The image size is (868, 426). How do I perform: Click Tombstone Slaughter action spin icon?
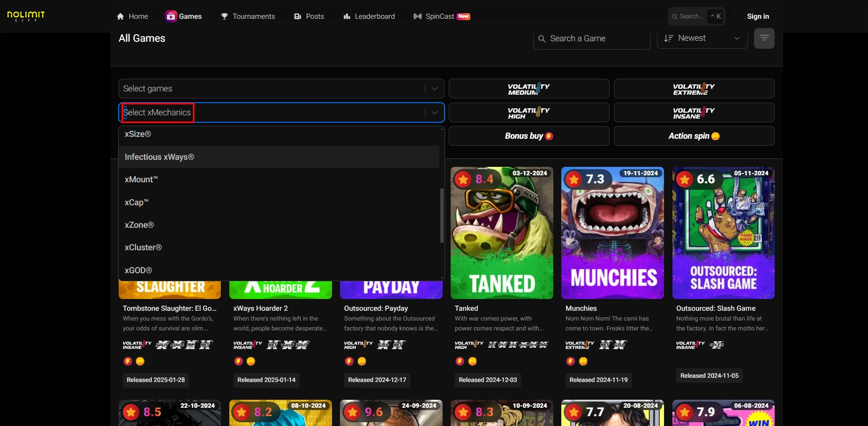(140, 361)
